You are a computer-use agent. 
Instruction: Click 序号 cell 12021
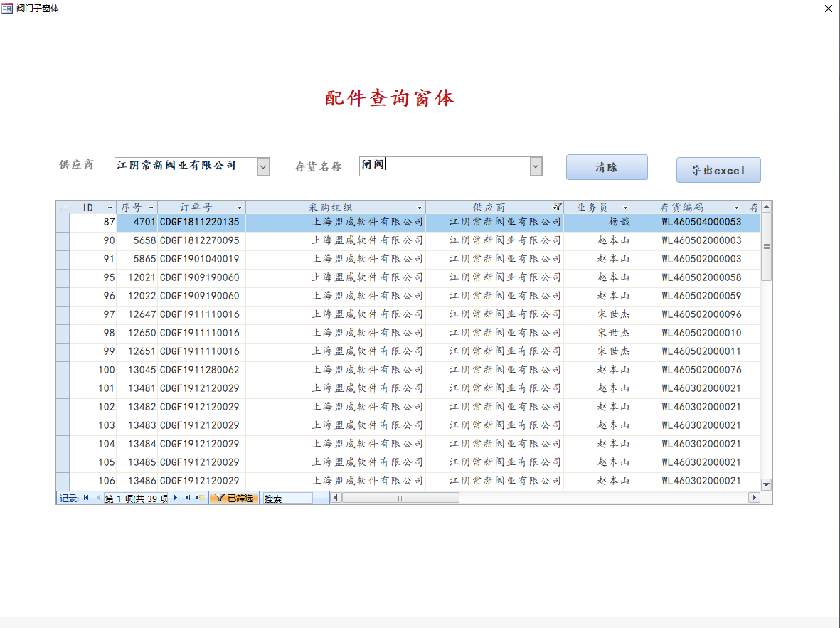(137, 277)
